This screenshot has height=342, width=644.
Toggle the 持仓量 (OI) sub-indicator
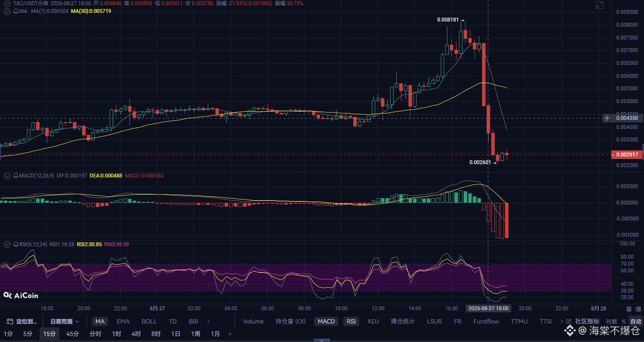(291, 321)
